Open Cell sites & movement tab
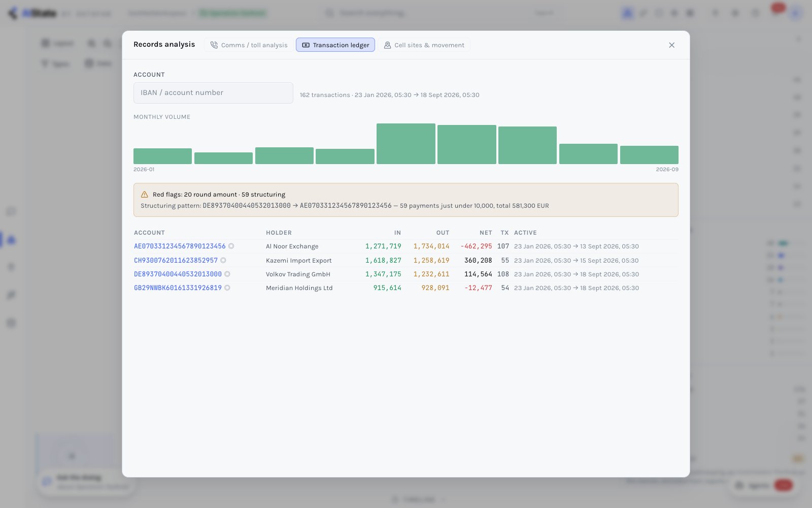 424,45
